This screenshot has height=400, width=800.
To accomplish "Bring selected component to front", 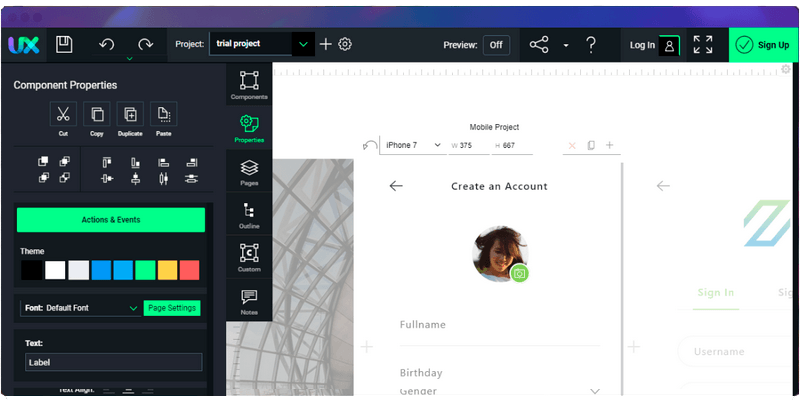I will coord(43,161).
